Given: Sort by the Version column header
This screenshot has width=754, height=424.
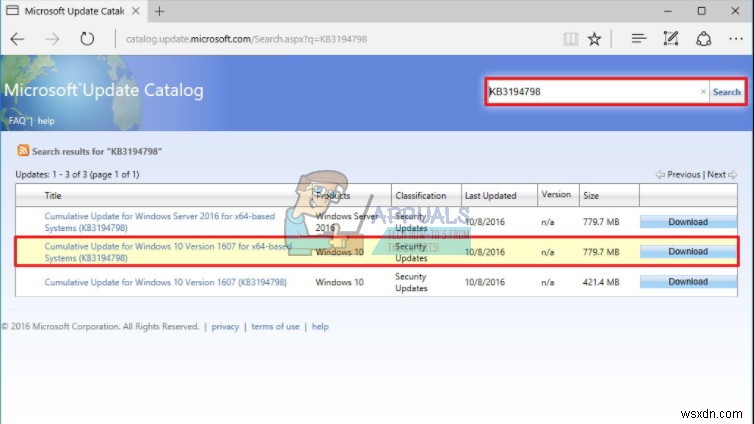Looking at the screenshot, I should pyautogui.click(x=556, y=194).
